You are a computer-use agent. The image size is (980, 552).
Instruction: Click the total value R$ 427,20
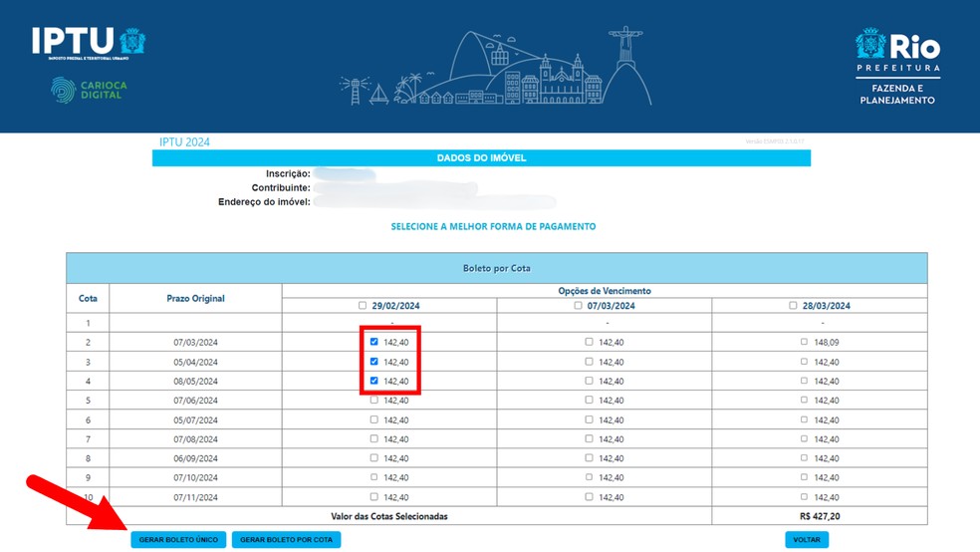(x=820, y=516)
